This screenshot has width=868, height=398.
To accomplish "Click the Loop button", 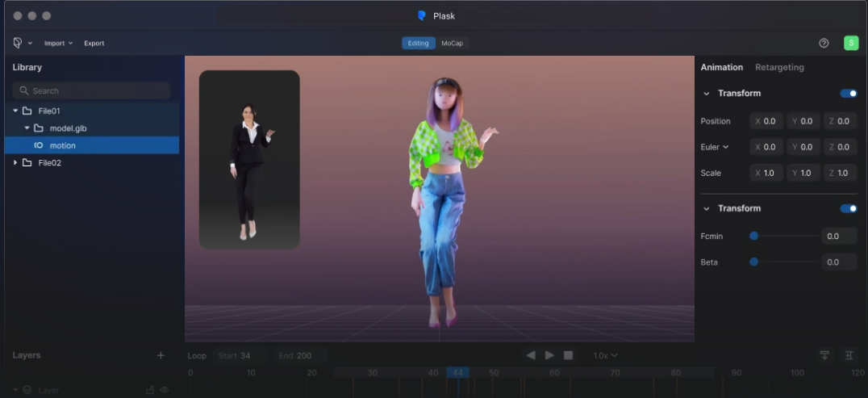I will [x=197, y=356].
